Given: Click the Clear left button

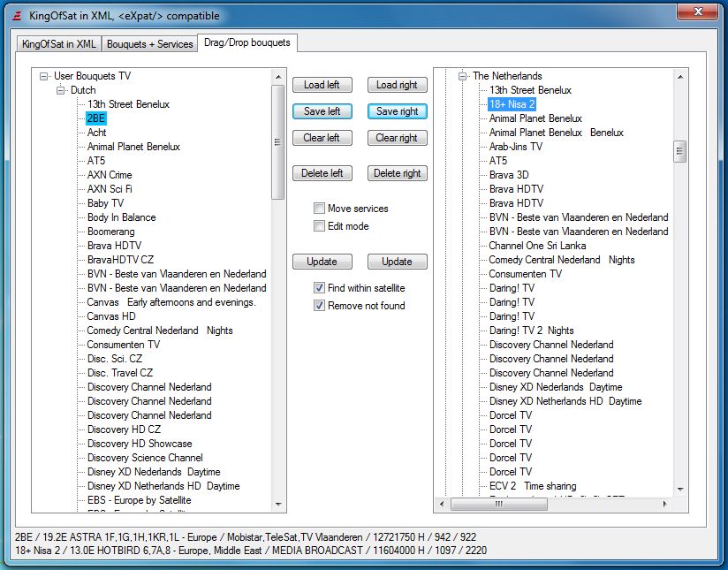Looking at the screenshot, I should tap(322, 138).
